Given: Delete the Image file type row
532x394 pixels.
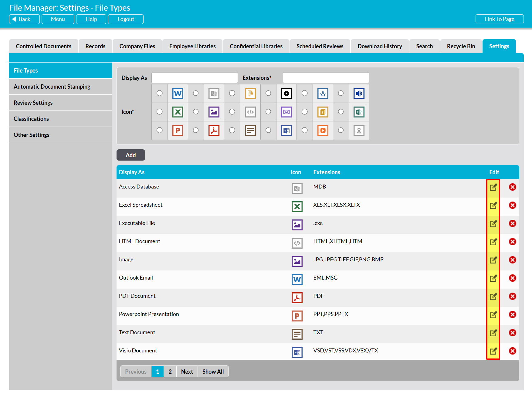Looking at the screenshot, I should pos(512,260).
